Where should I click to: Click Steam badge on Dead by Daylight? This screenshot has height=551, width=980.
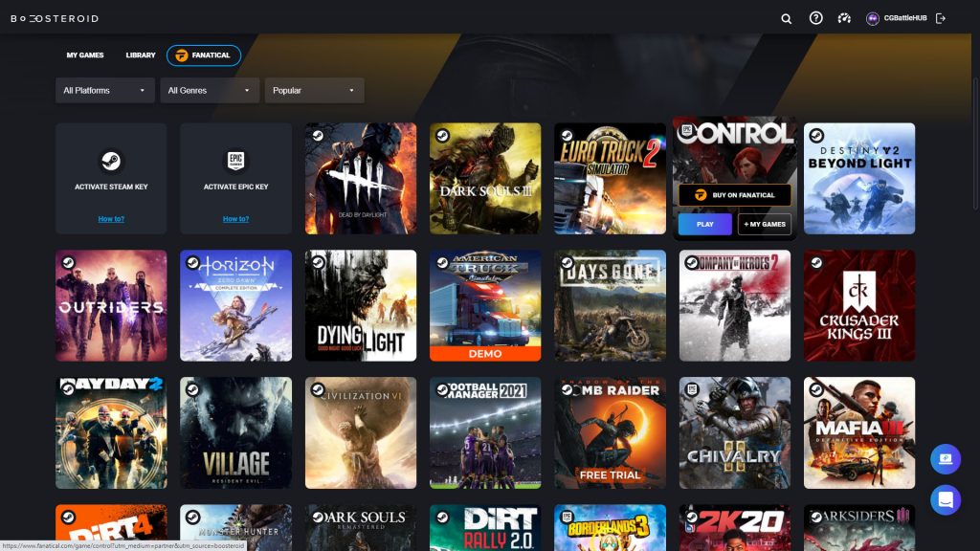(318, 135)
